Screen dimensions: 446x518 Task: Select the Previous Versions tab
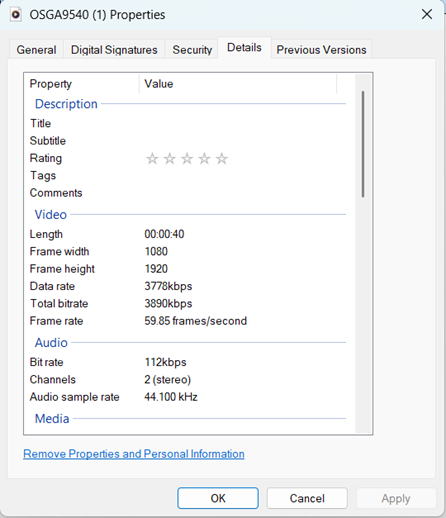[321, 50]
